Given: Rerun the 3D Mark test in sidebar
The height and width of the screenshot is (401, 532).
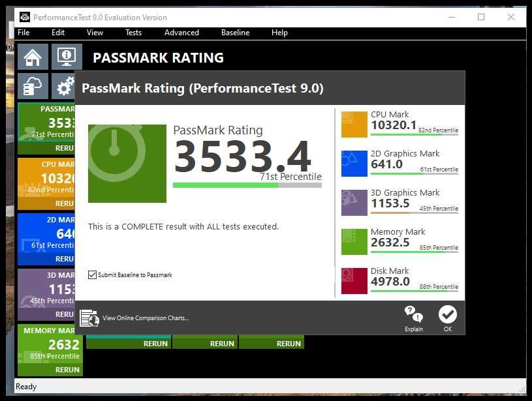Looking at the screenshot, I should pyautogui.click(x=46, y=314).
